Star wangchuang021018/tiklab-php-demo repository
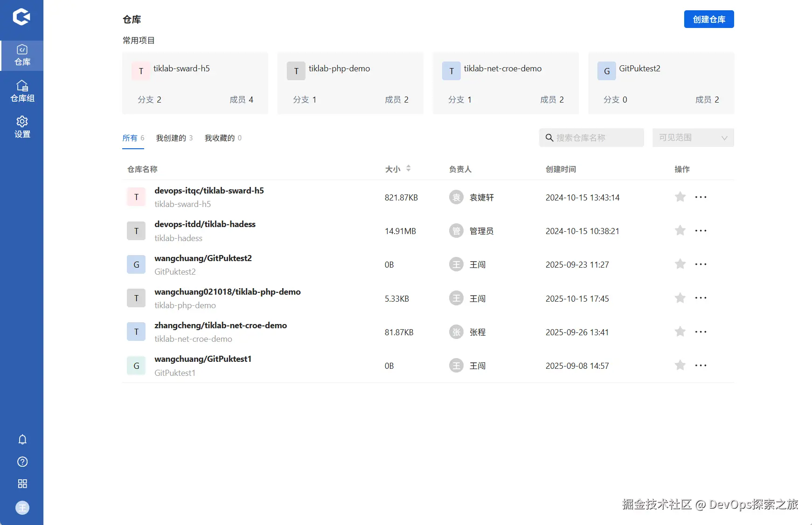The width and height of the screenshot is (812, 525). 680,298
